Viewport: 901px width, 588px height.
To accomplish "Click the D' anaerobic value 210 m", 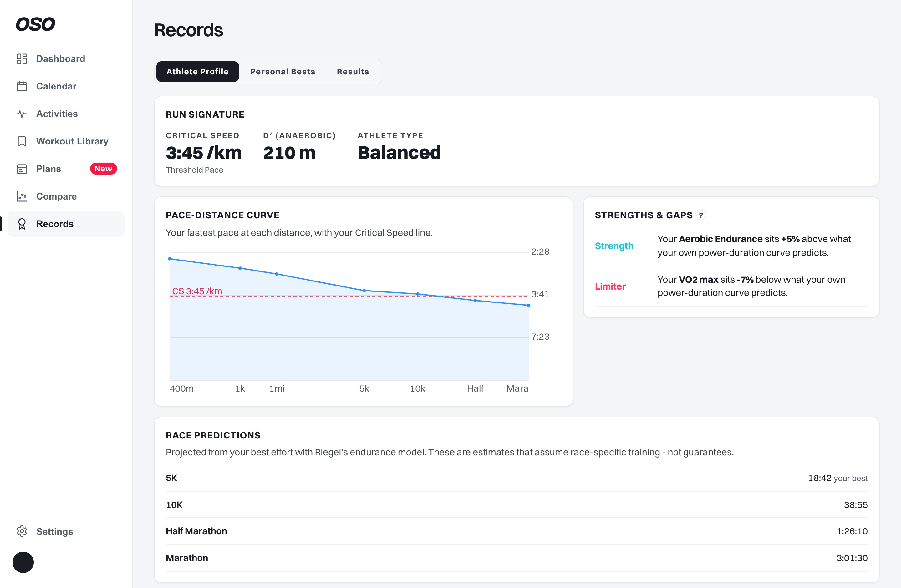I will tap(289, 153).
